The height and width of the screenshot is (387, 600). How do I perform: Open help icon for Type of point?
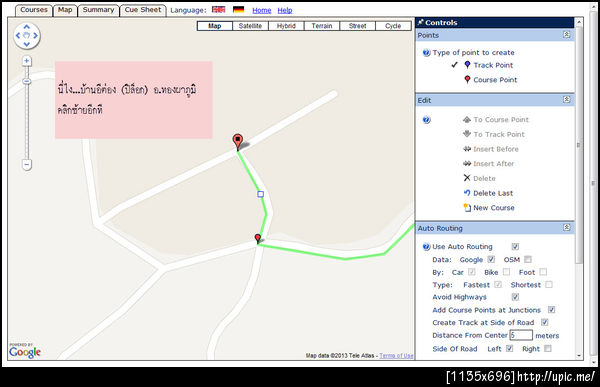coord(426,52)
